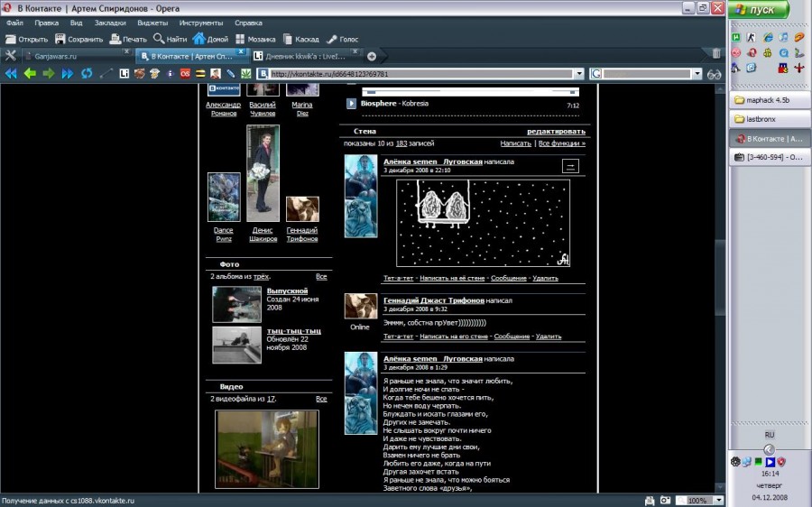Close the В Контакте tab
Image resolution: width=812 pixels, height=507 pixels.
tap(241, 51)
